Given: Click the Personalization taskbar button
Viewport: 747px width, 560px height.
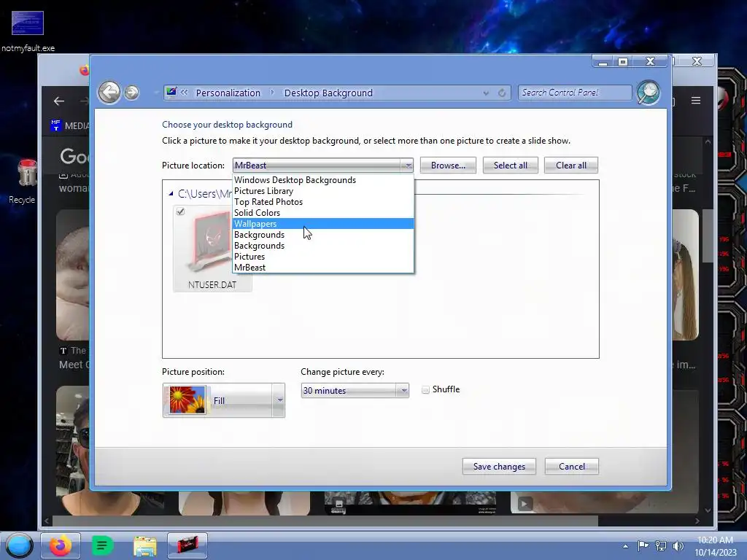Looking at the screenshot, I should click(187, 545).
